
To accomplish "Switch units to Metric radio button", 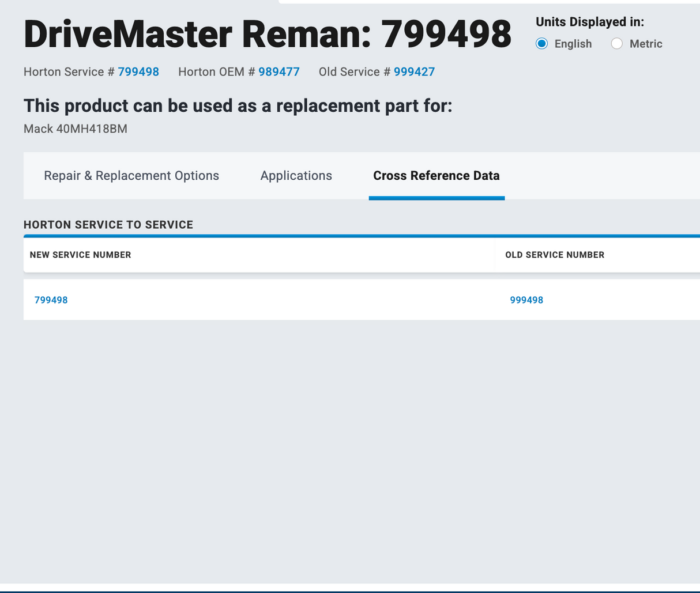I will point(617,44).
